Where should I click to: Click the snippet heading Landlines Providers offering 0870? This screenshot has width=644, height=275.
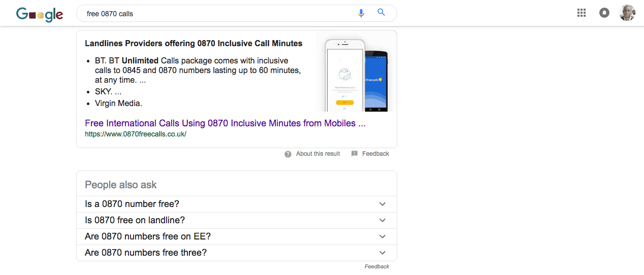point(194,44)
